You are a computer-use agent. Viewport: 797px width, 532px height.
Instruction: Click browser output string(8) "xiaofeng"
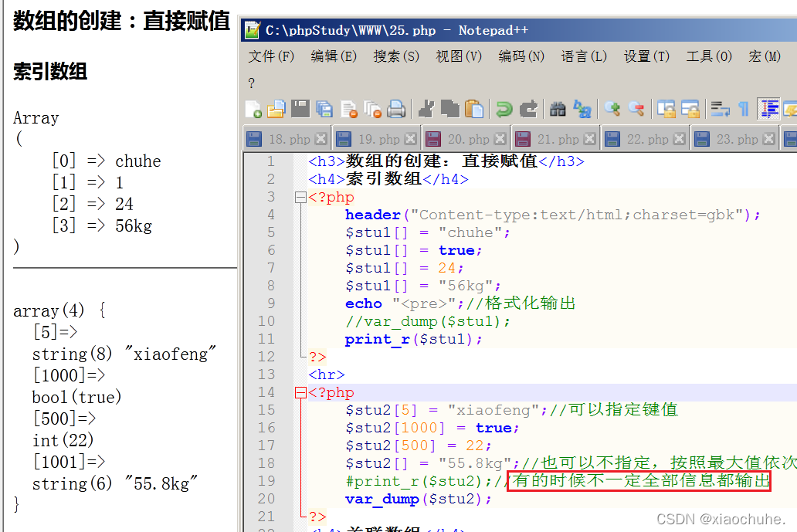(x=124, y=354)
